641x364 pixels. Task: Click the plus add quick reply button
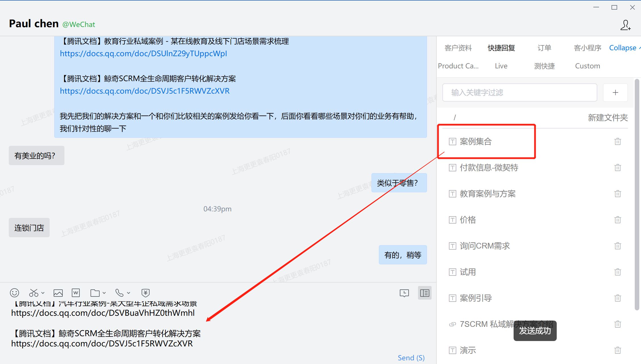tap(615, 92)
